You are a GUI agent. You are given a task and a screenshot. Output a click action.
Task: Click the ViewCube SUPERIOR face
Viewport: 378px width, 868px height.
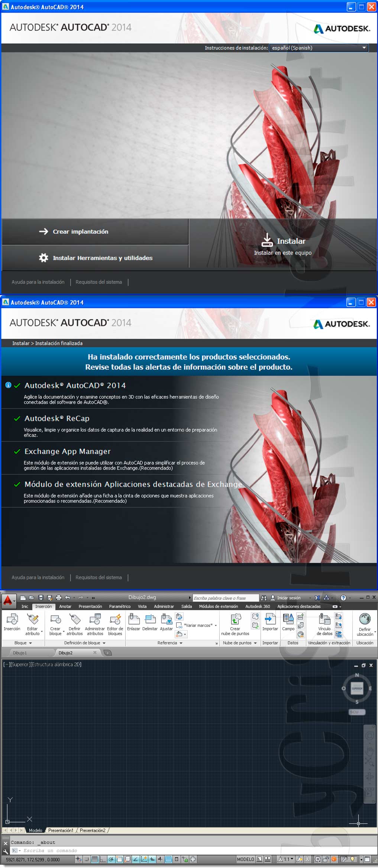point(357,688)
